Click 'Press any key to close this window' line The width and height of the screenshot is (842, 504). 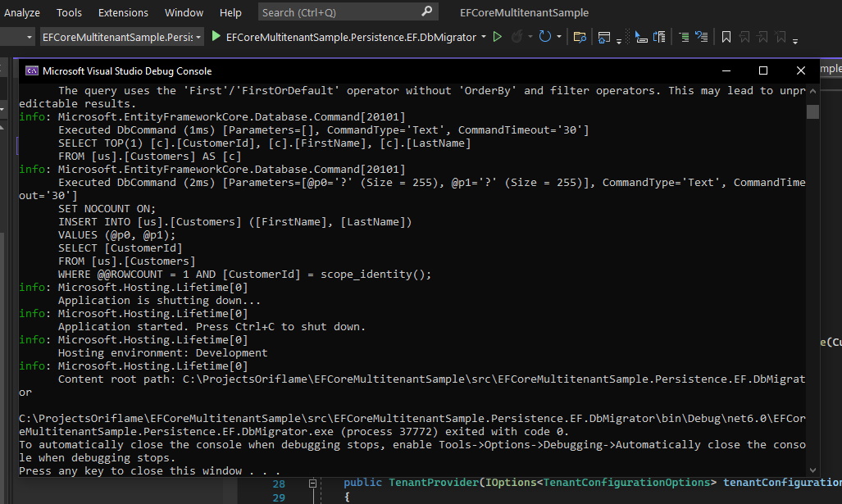[150, 471]
